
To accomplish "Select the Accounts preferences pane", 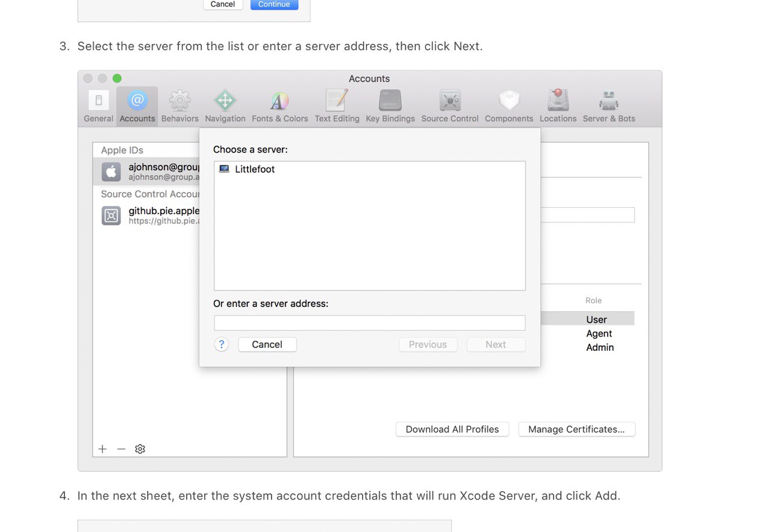I will tap(137, 107).
